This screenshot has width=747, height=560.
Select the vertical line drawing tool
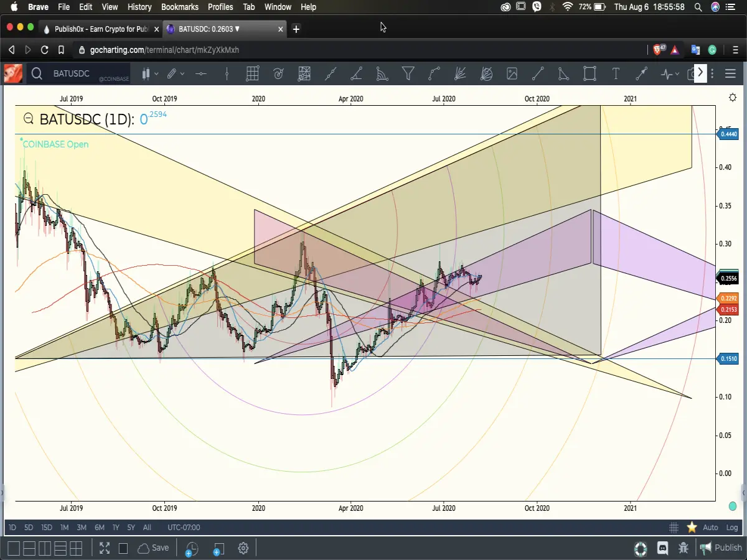pyautogui.click(x=227, y=74)
